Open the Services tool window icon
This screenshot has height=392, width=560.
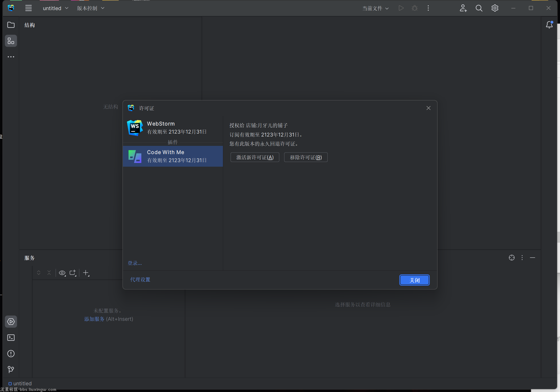tap(11, 322)
